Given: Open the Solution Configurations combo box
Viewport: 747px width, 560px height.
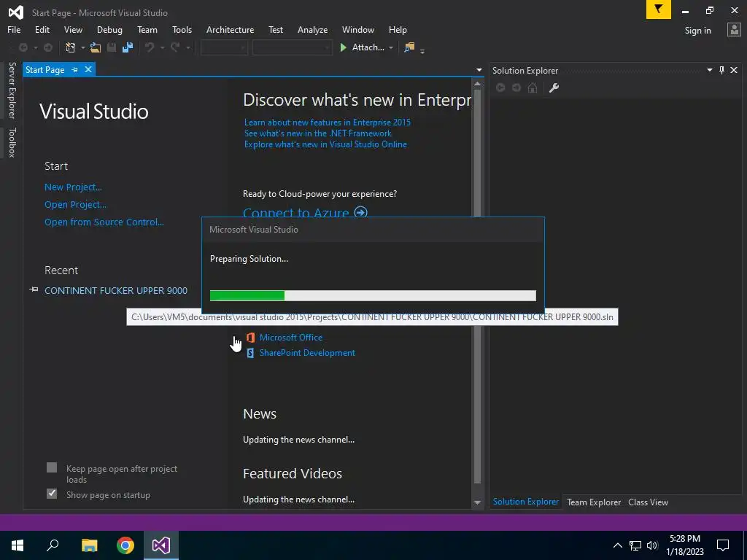Looking at the screenshot, I should click(x=224, y=47).
